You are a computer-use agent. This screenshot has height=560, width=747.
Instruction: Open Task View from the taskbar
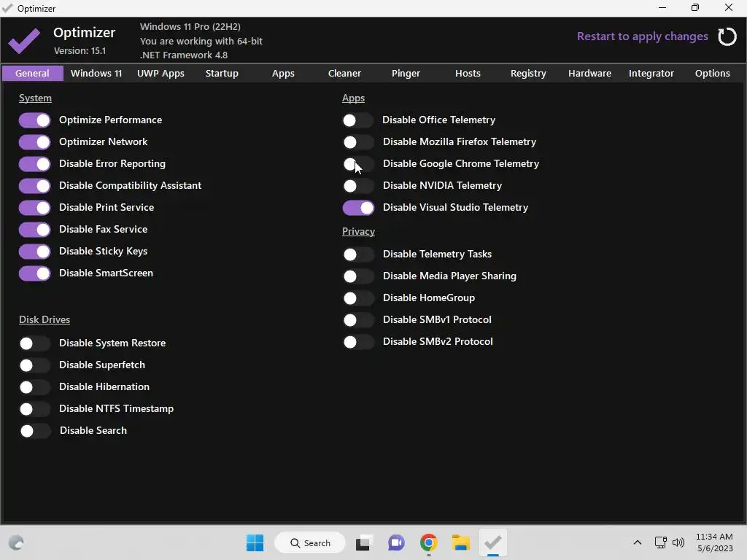tap(363, 542)
